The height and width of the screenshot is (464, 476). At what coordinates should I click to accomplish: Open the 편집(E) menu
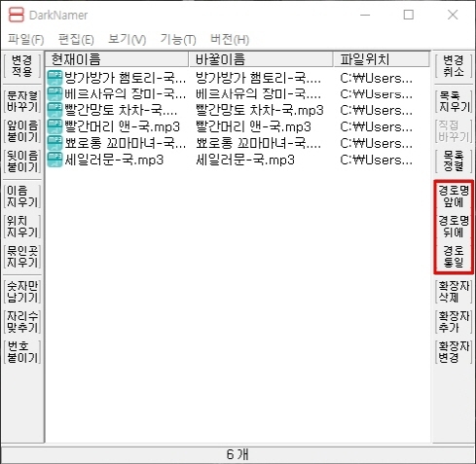pos(76,40)
